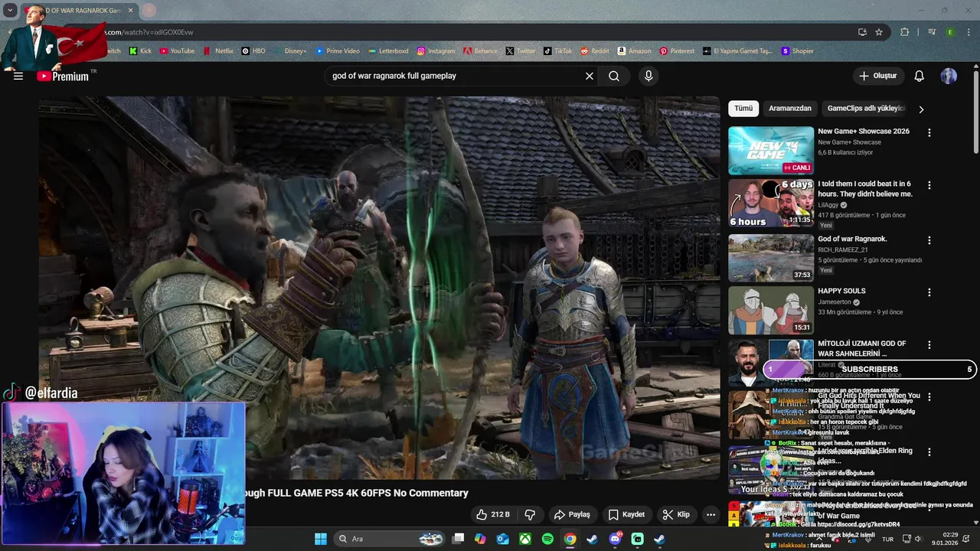Open New Game+ Showcase 2026 live thumbnail
This screenshot has height=551, width=980.
771,151
